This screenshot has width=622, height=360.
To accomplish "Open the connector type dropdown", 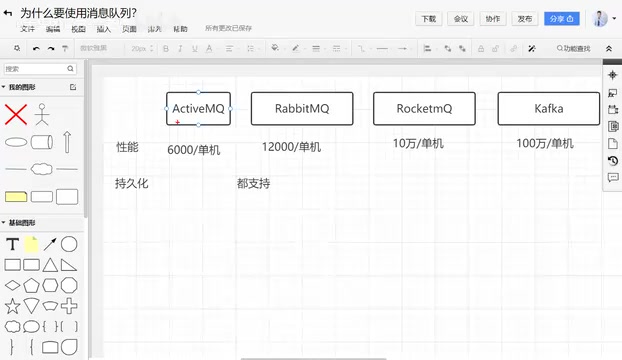I will tap(361, 48).
